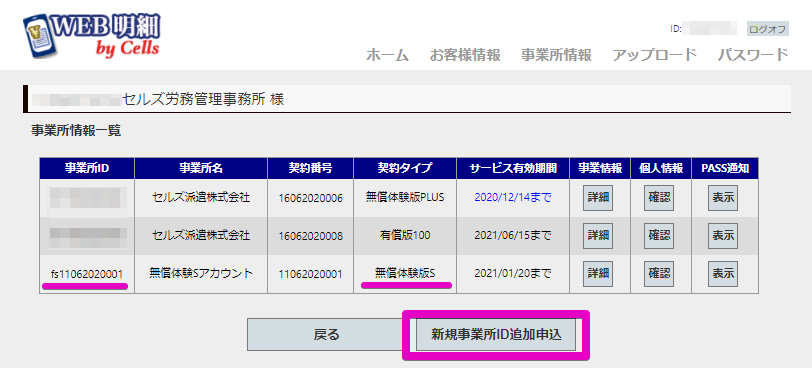Click the セルズ労務管理事務所 様 title
812x368 pixels.
pyautogui.click(x=204, y=99)
